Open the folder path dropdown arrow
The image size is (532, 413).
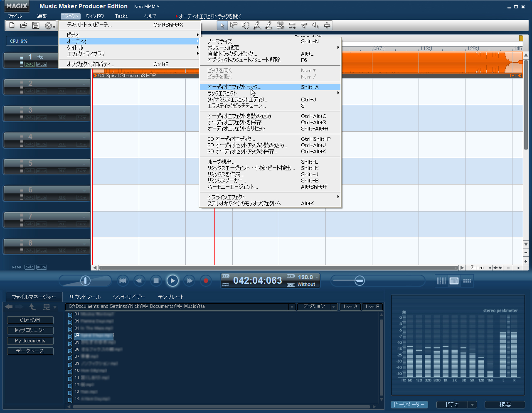tap(292, 307)
